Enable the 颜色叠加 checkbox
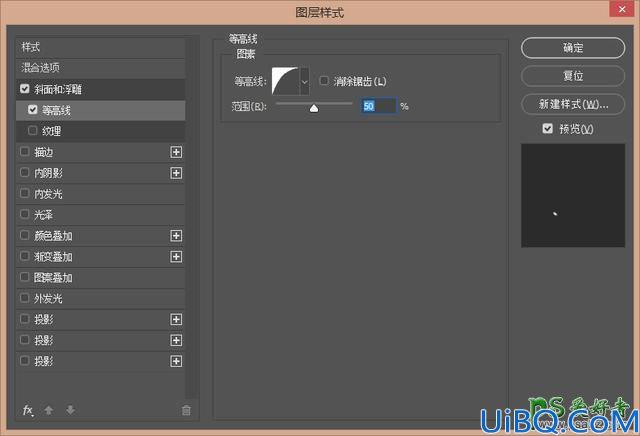The height and width of the screenshot is (436, 640). [x=24, y=235]
